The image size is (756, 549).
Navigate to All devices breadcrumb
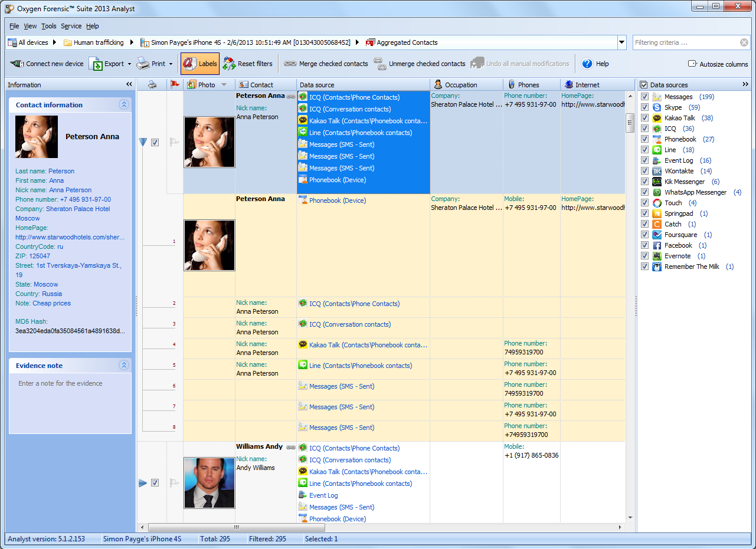click(x=28, y=42)
